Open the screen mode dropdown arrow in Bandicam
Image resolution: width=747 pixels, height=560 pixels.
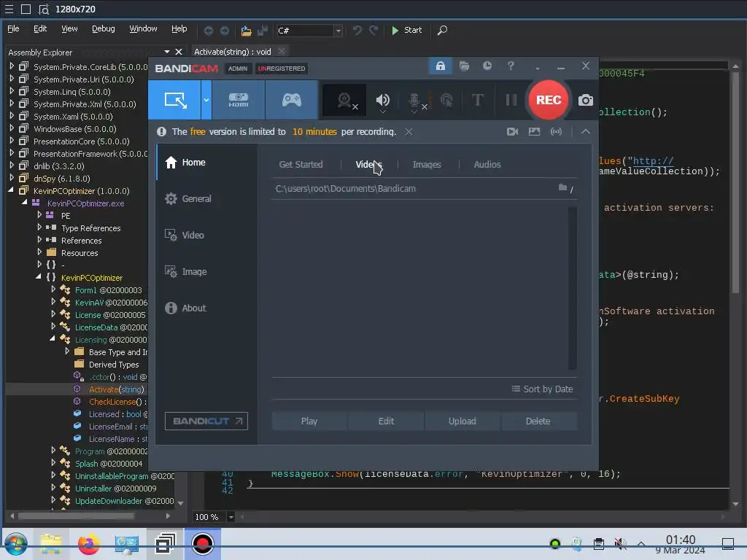(x=206, y=100)
